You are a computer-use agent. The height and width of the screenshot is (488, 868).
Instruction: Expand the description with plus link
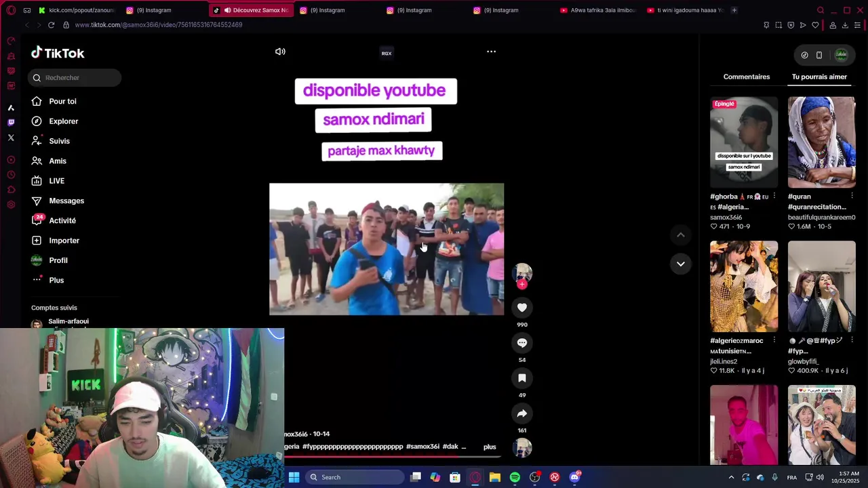pyautogui.click(x=490, y=447)
